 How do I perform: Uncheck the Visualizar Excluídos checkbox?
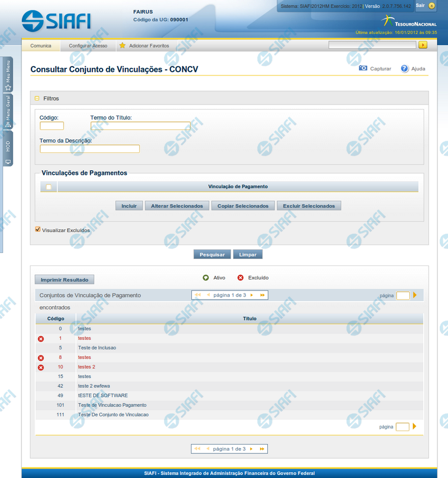[x=38, y=229]
